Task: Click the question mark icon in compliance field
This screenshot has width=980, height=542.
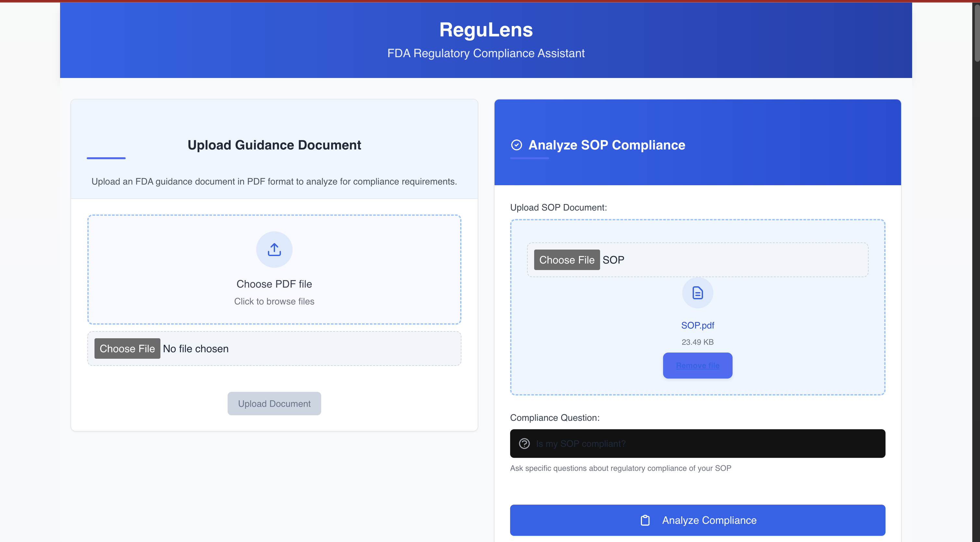Action: 524,444
